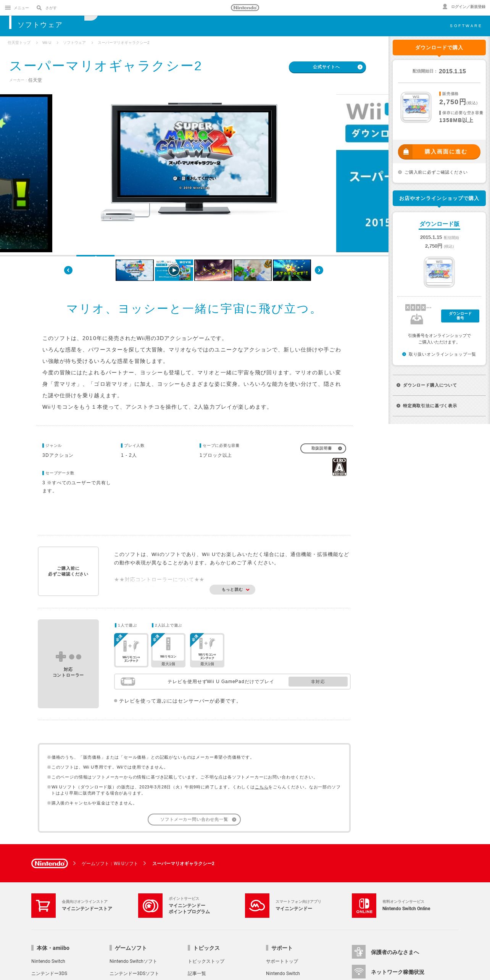Open the hamburger menu icon

pyautogui.click(x=8, y=8)
